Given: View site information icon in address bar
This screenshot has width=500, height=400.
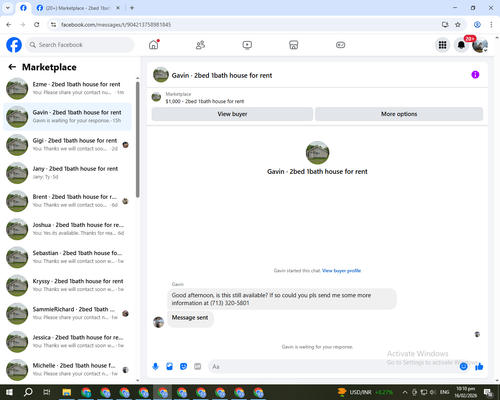Looking at the screenshot, I should pos(53,24).
